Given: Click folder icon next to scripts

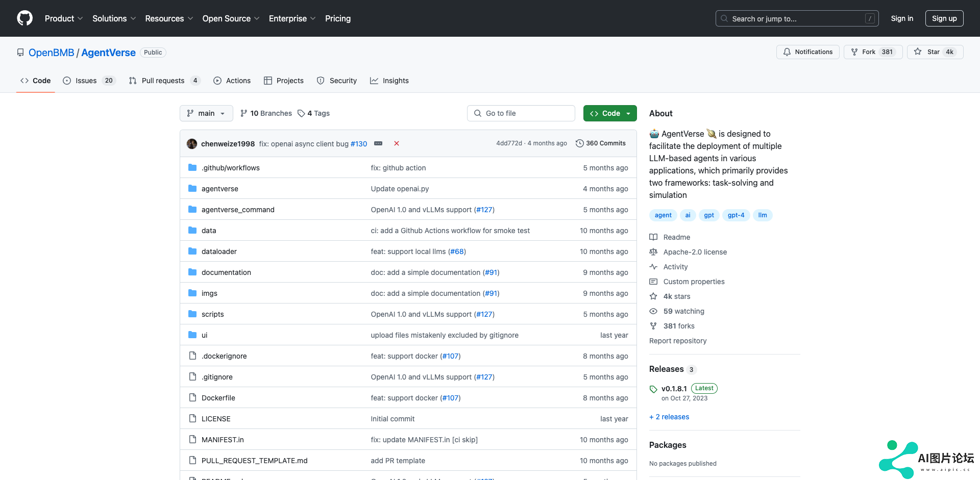Looking at the screenshot, I should (x=192, y=314).
